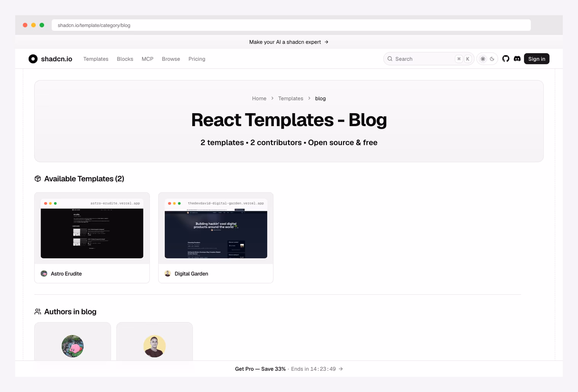Open the MCP nav item

(x=148, y=59)
